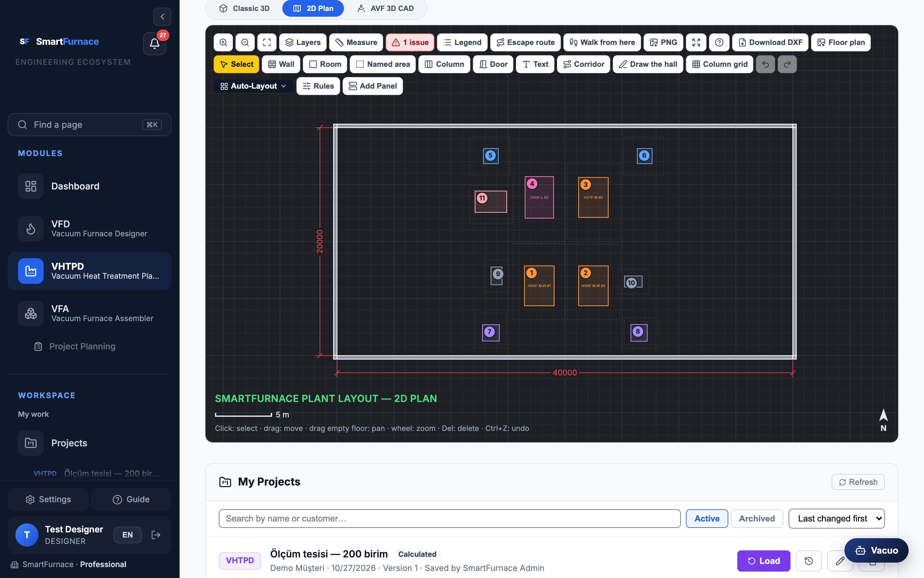
Task: Click the pencil edit icon for Ölçüm tesisi
Action: (840, 561)
